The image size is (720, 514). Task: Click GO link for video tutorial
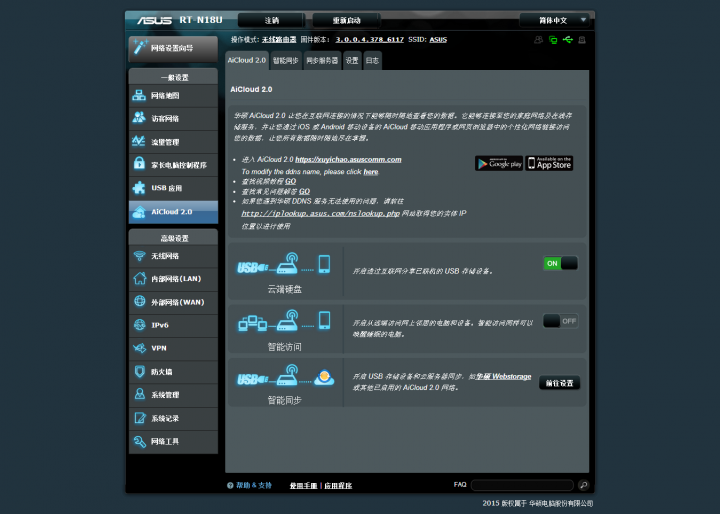click(290, 181)
